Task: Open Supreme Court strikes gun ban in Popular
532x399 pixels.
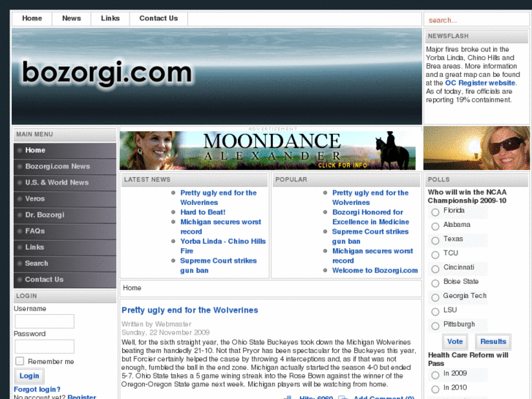Action: point(370,236)
